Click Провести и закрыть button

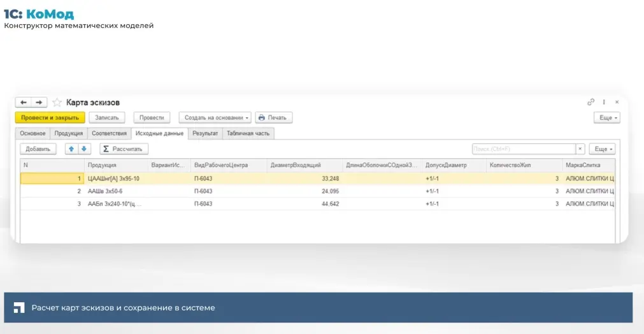tap(50, 118)
